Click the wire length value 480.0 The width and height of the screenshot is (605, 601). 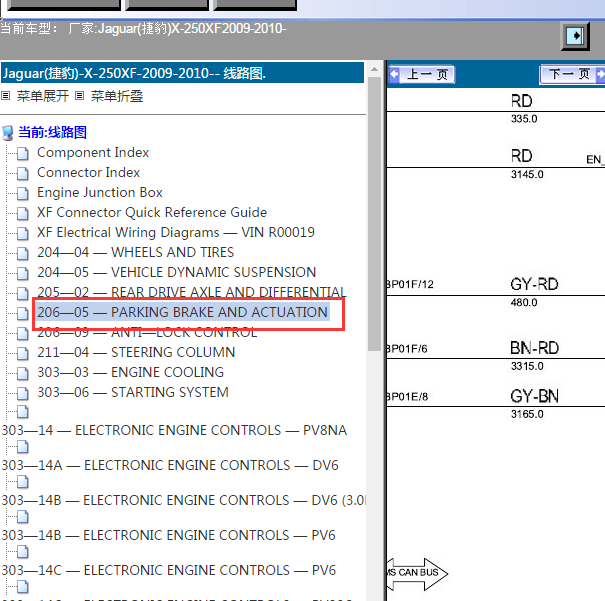524,302
